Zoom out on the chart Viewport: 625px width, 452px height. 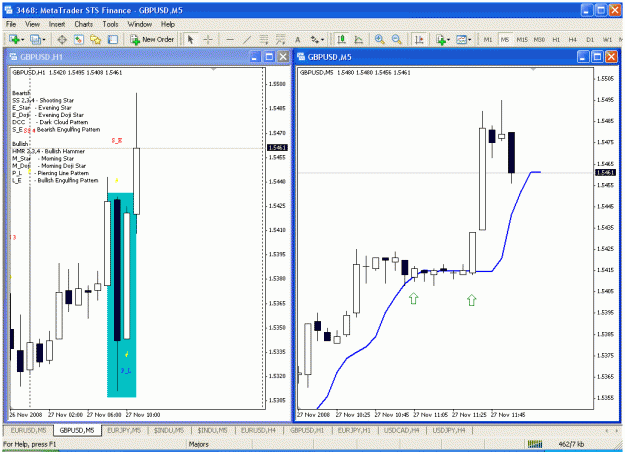tap(396, 39)
